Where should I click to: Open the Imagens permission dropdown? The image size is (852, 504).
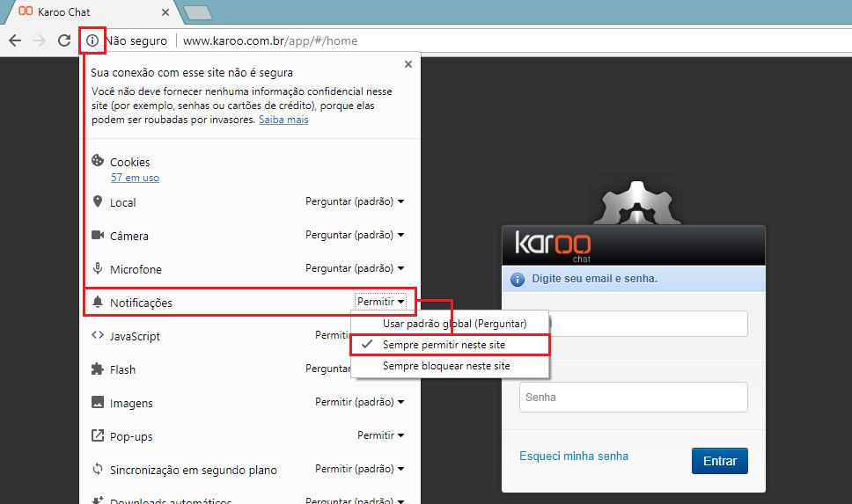pos(359,402)
